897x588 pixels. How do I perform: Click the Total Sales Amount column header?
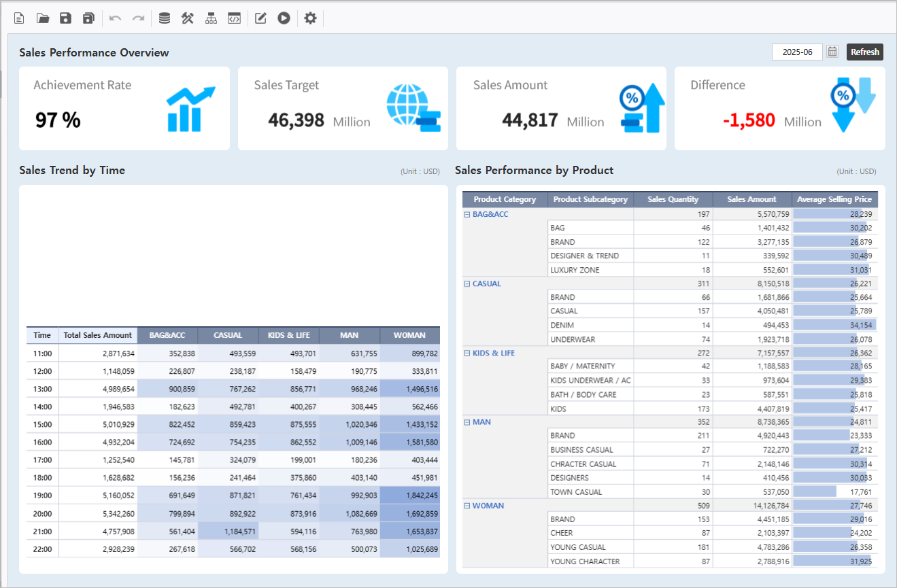click(x=97, y=335)
